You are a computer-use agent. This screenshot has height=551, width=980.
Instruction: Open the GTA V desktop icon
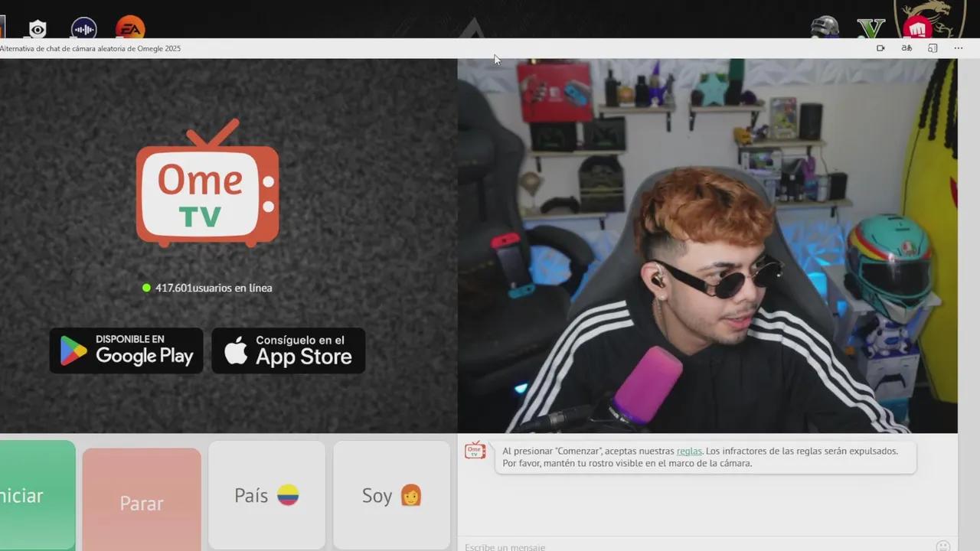[871, 28]
